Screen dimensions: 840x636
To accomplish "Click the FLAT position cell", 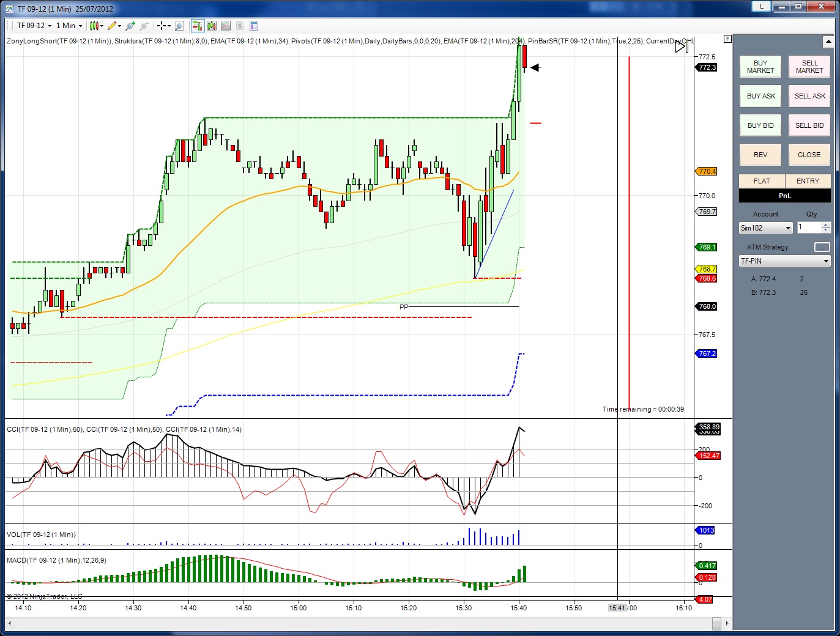I will click(762, 181).
